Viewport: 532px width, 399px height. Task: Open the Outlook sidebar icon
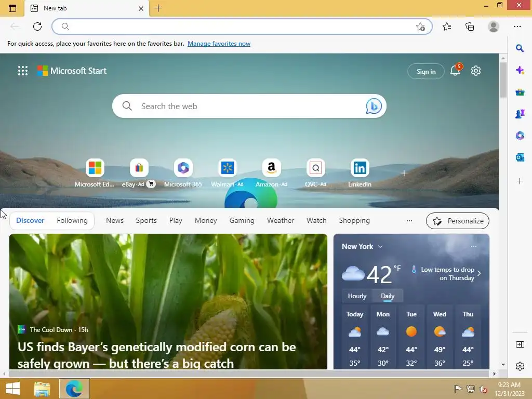[x=520, y=157]
